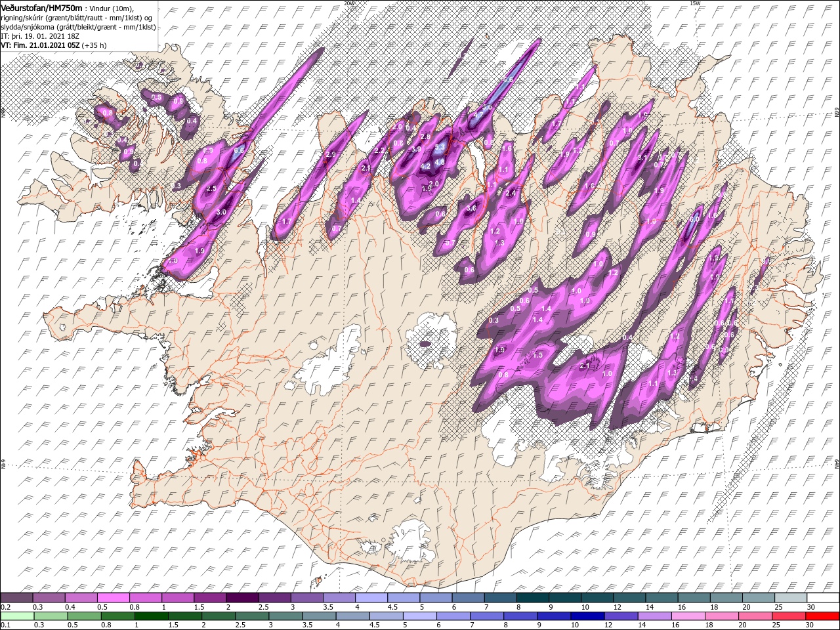Select darkest green rain legend swatch at 1
The image size is (840, 630).
click(x=151, y=616)
